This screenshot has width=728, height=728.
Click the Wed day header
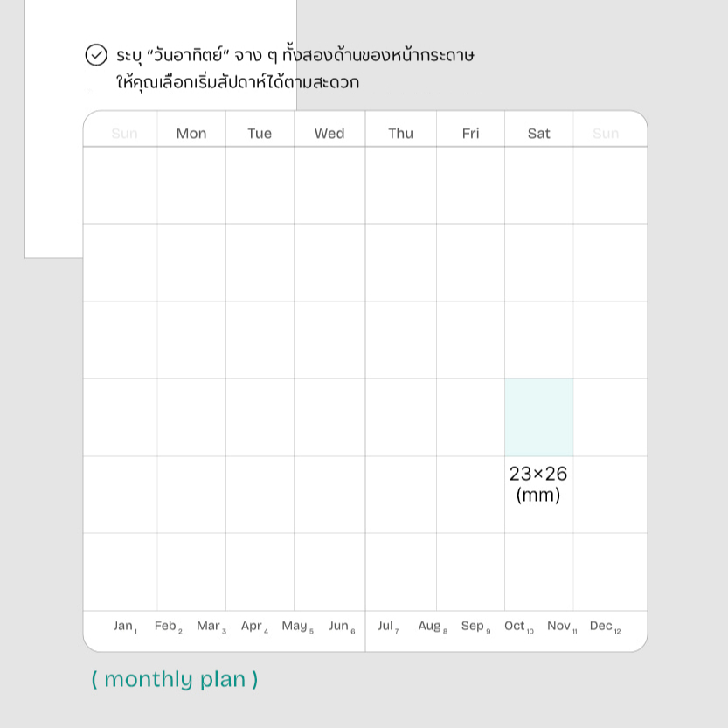(329, 134)
